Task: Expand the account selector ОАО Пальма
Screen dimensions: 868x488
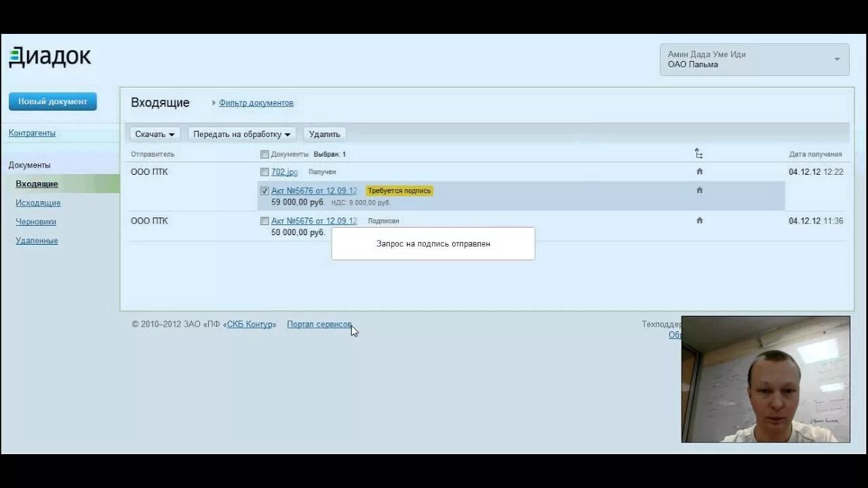Action: tap(754, 60)
